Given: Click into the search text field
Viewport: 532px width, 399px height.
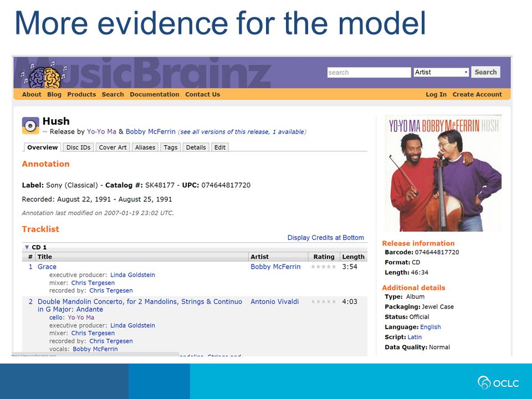Looking at the screenshot, I should 369,72.
